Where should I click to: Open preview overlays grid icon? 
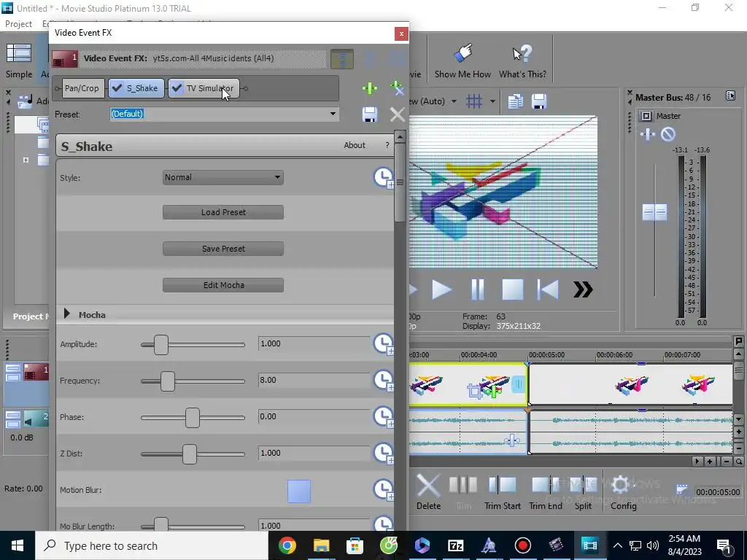474,101
